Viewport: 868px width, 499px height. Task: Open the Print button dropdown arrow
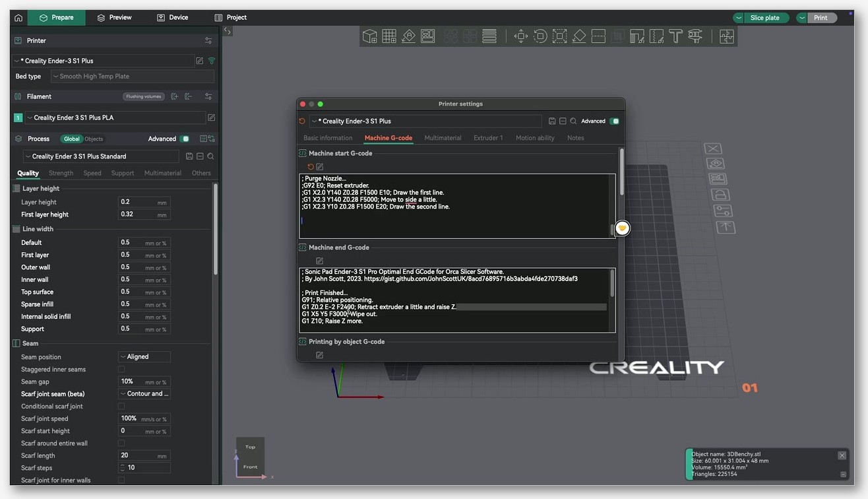point(802,18)
